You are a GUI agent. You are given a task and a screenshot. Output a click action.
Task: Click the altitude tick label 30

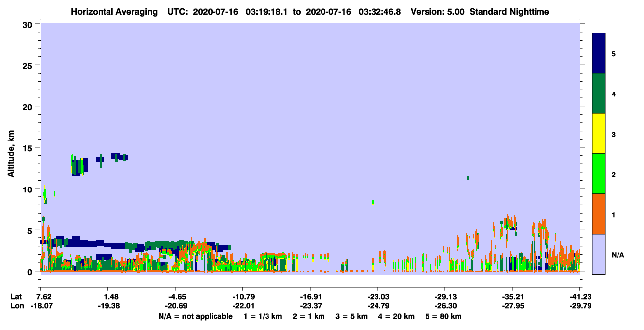click(29, 24)
